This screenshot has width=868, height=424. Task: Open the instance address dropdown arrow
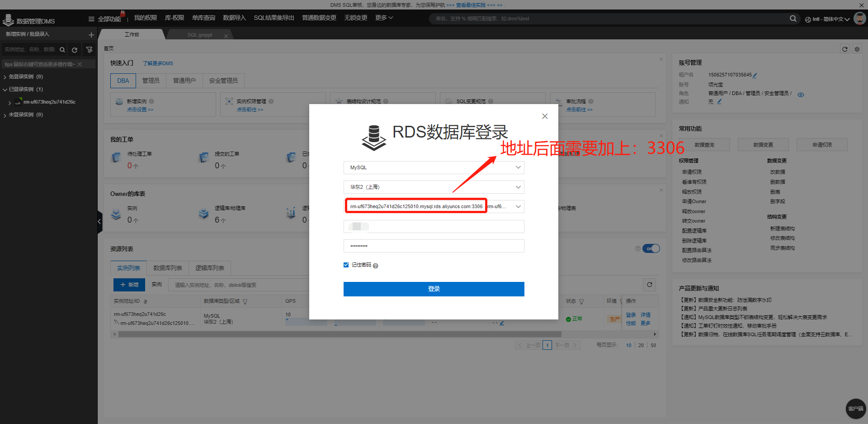[x=518, y=206]
